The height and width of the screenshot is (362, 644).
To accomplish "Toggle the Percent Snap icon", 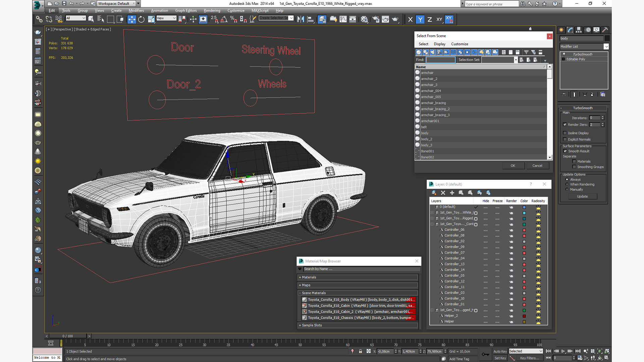I will (x=234, y=19).
